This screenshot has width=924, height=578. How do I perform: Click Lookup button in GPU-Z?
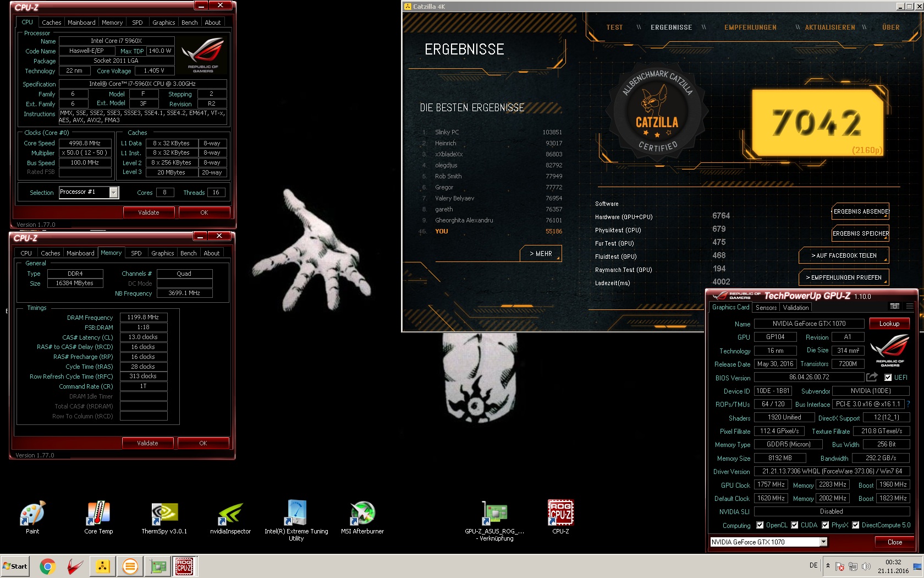pyautogui.click(x=889, y=324)
